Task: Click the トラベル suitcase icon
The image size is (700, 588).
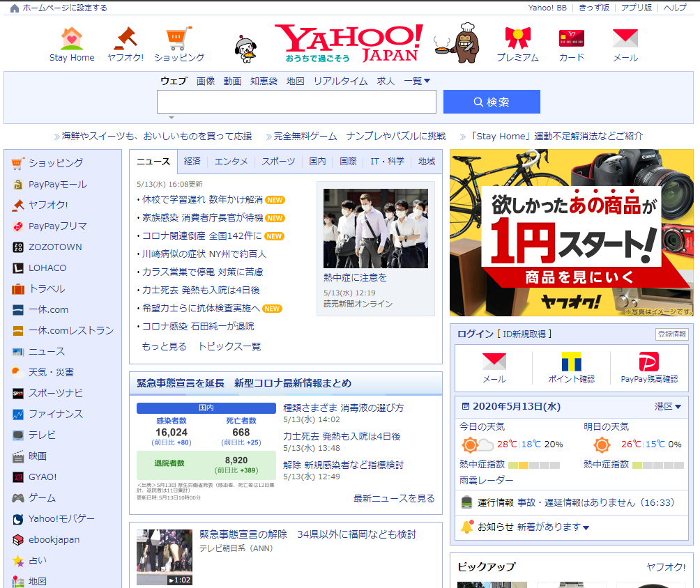Action: tap(18, 289)
